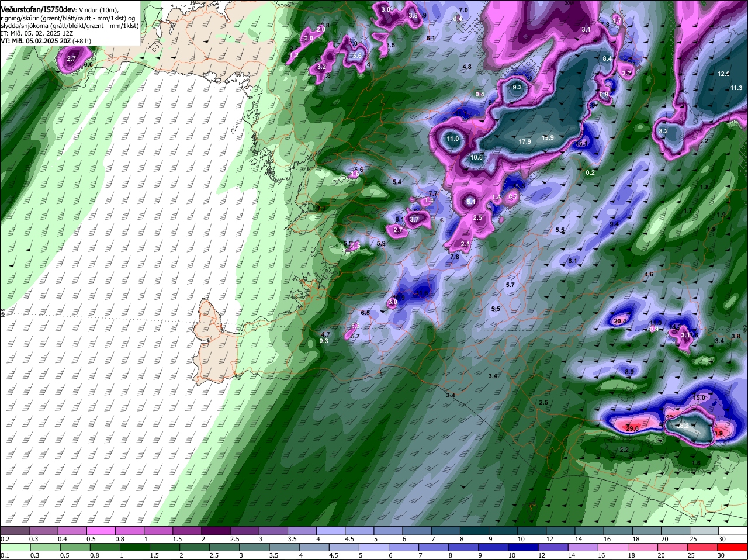Click the VT: Mið. 05.02.2025 20Z (+8 h) line
Screen dimensions: 748x560
pos(46,42)
